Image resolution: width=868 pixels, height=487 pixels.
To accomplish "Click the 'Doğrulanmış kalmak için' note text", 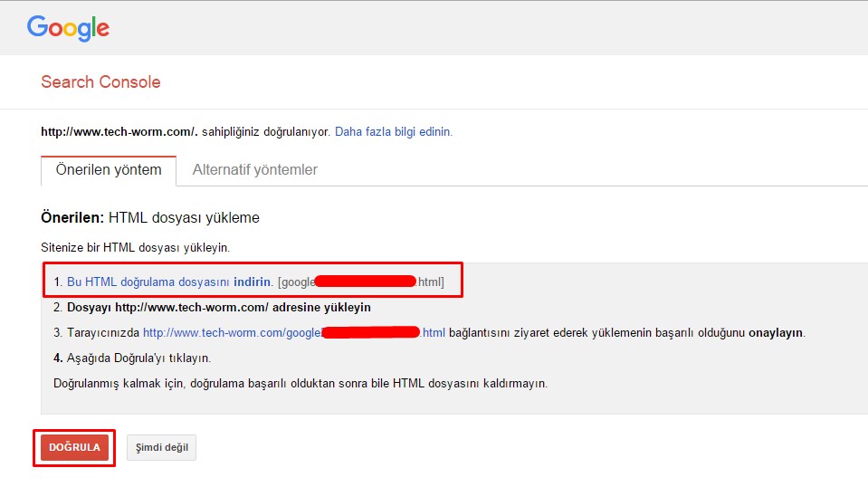I will click(x=300, y=383).
